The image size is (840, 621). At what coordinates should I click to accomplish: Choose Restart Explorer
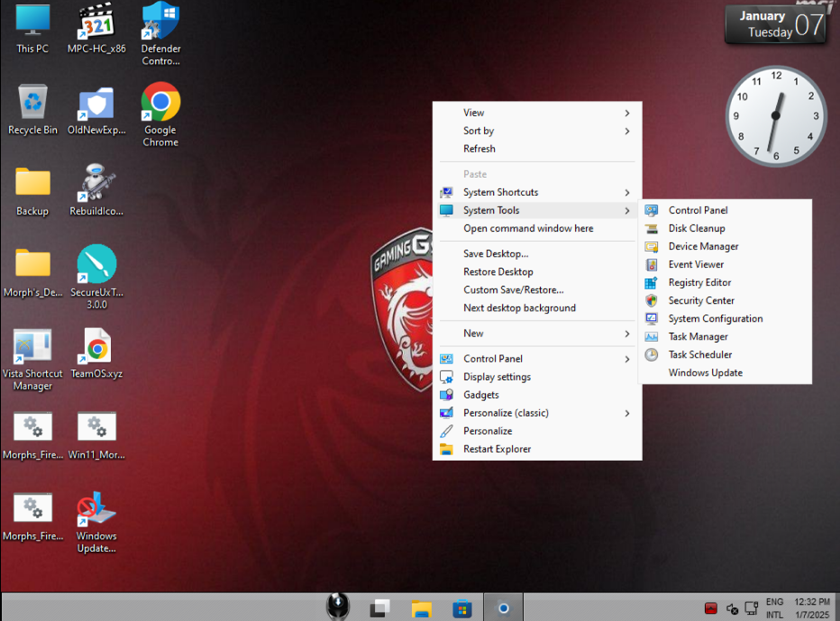point(537,450)
